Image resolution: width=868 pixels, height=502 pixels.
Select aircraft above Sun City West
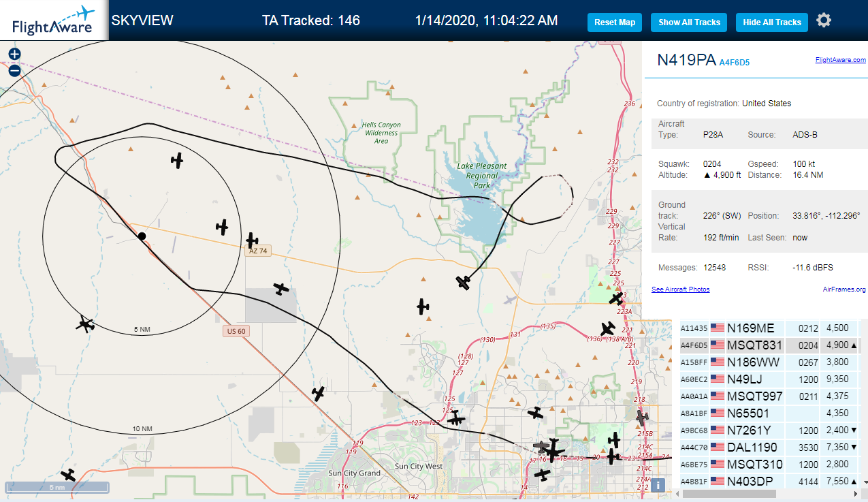click(x=455, y=418)
